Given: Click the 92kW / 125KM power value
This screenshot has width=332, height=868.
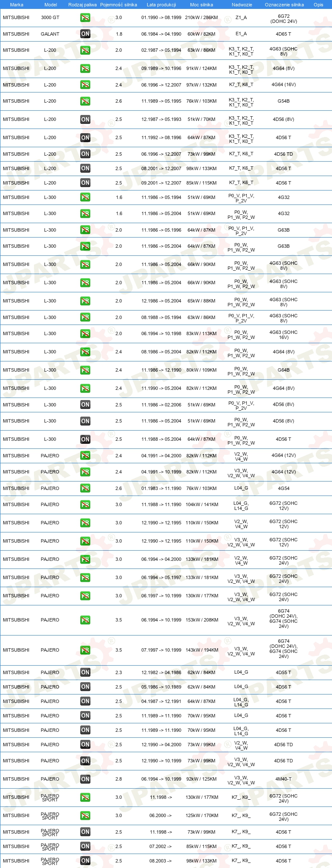Looking at the screenshot, I should (202, 779).
